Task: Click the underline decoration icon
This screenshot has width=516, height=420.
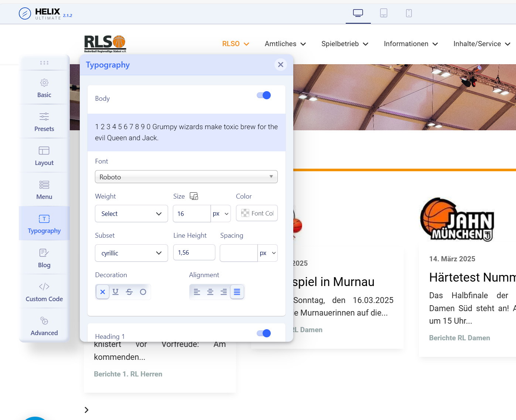Action: (116, 292)
